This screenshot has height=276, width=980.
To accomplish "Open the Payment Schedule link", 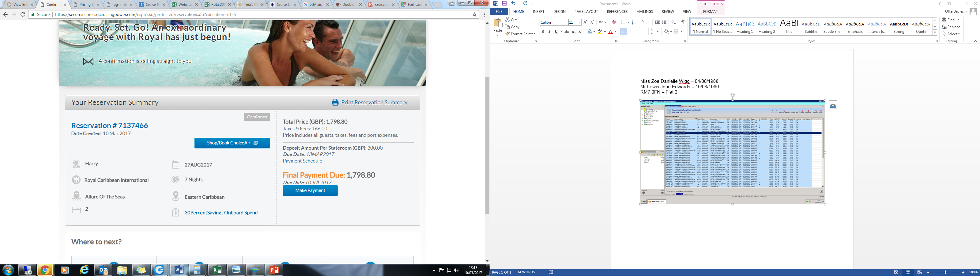I will [x=303, y=161].
